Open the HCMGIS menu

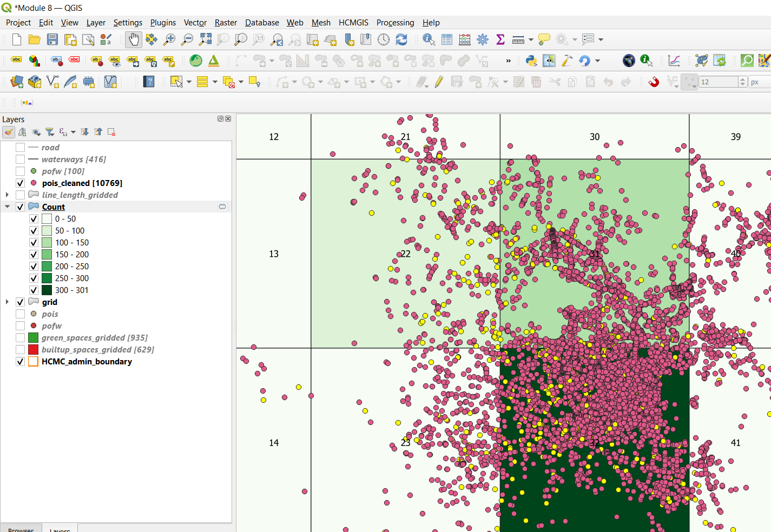click(x=353, y=23)
